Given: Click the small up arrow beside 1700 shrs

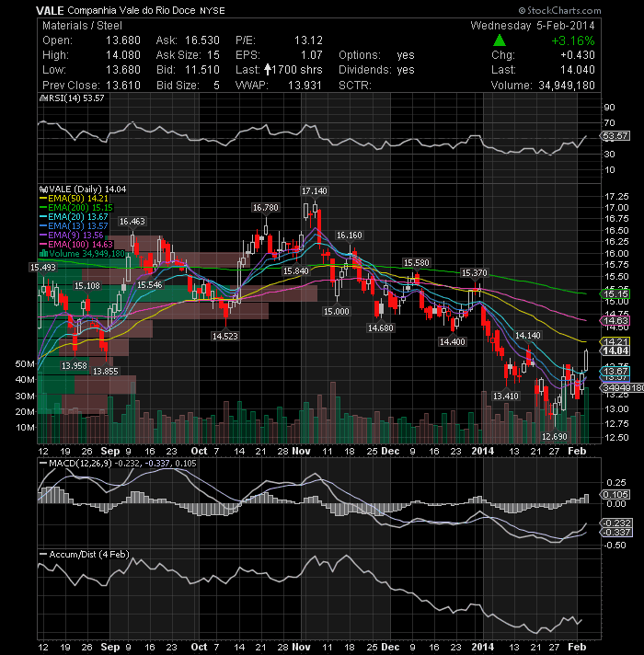Looking at the screenshot, I should [x=268, y=69].
